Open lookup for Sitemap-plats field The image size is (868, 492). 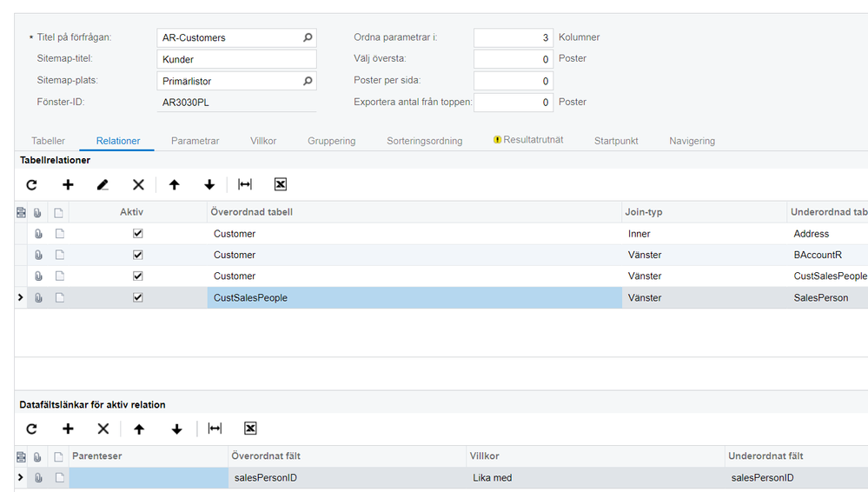(x=308, y=82)
